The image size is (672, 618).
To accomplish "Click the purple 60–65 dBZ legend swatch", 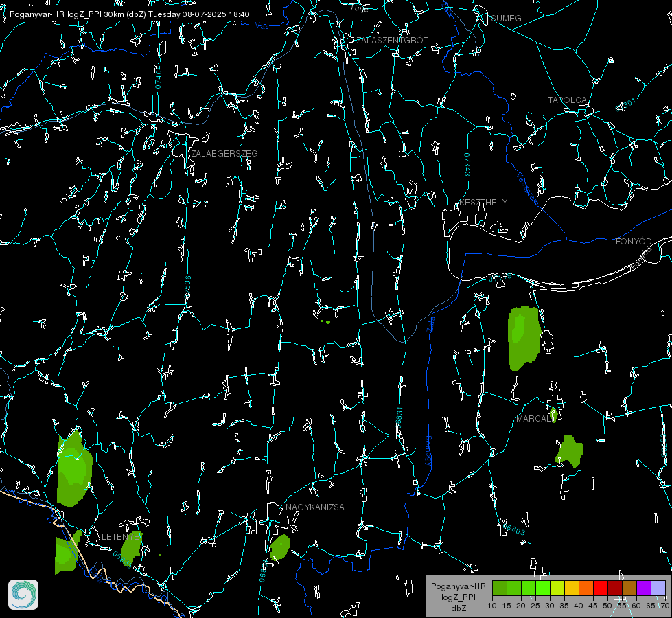I will (x=644, y=588).
